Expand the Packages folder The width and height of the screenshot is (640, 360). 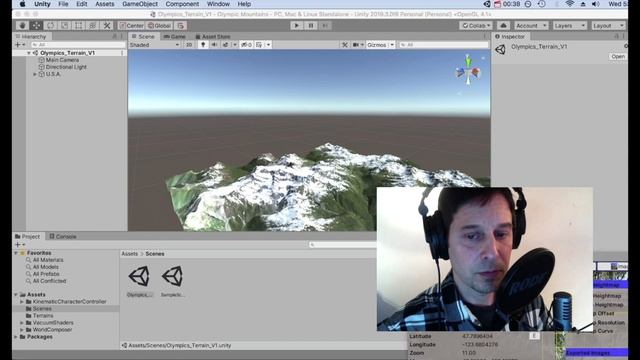pos(16,337)
